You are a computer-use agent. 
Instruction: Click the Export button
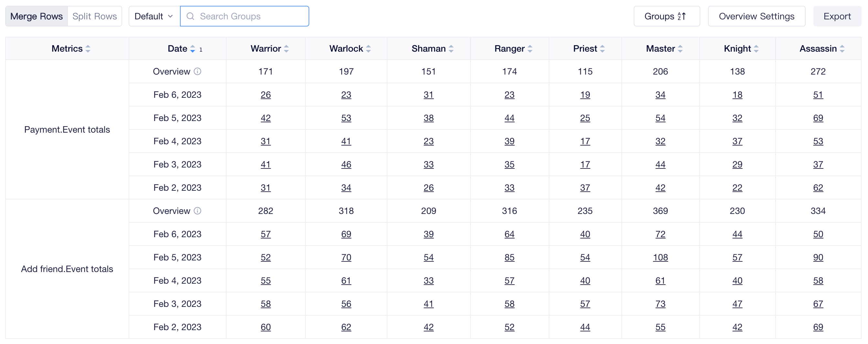pos(837,16)
